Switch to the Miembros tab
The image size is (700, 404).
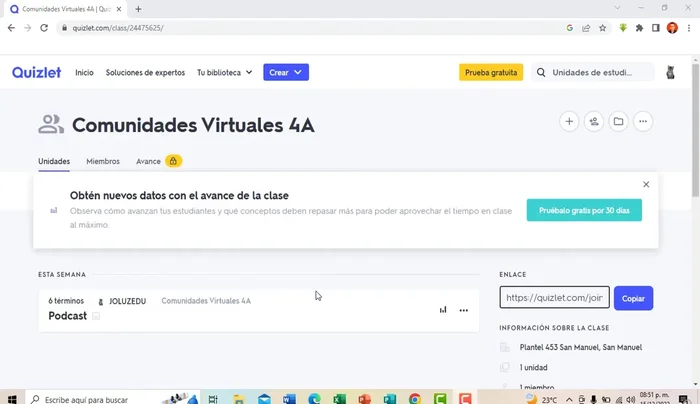tap(103, 161)
